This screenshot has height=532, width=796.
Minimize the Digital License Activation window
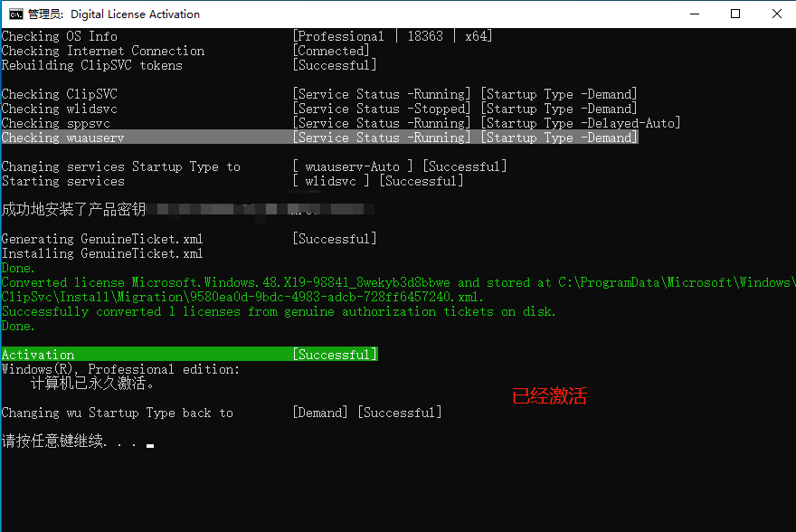695,14
